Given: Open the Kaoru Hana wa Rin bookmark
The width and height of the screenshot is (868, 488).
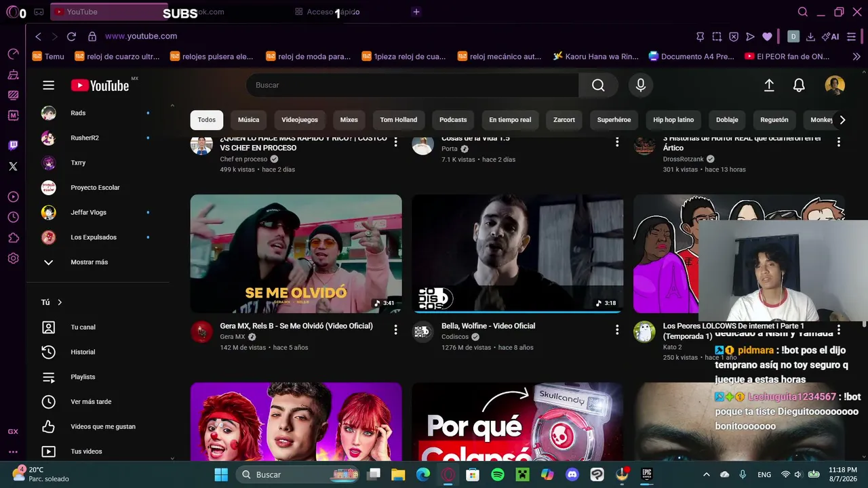Looking at the screenshot, I should click(596, 57).
